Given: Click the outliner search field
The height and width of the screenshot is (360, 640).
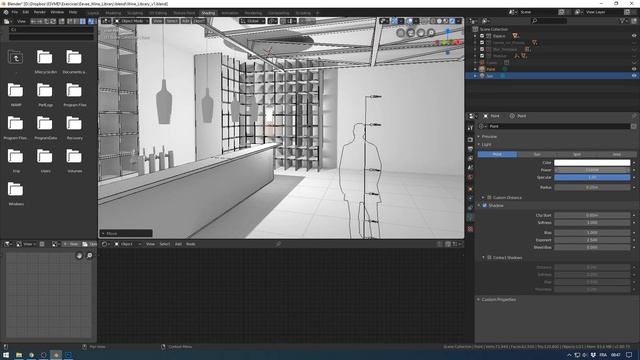Looking at the screenshot, I should coord(549,21).
